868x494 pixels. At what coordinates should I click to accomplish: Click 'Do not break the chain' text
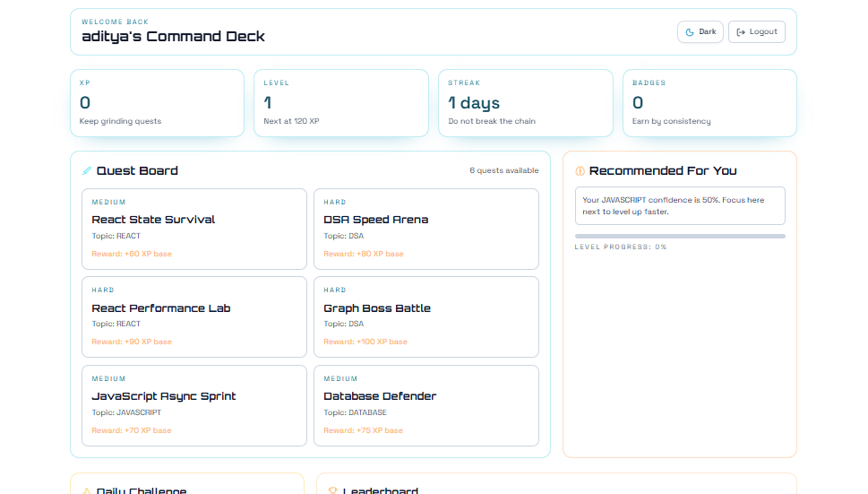click(x=492, y=121)
